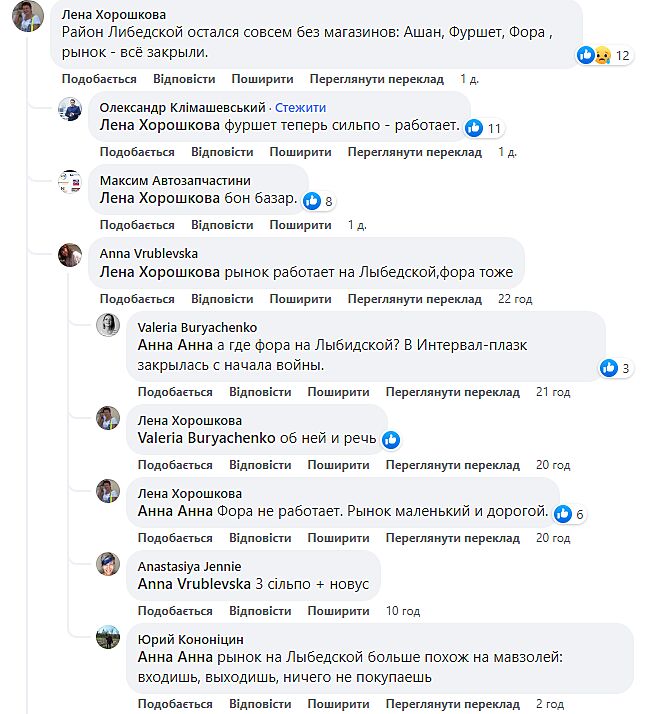
Task: Open the Юрий Кононіцин author name link
Action: click(190, 639)
